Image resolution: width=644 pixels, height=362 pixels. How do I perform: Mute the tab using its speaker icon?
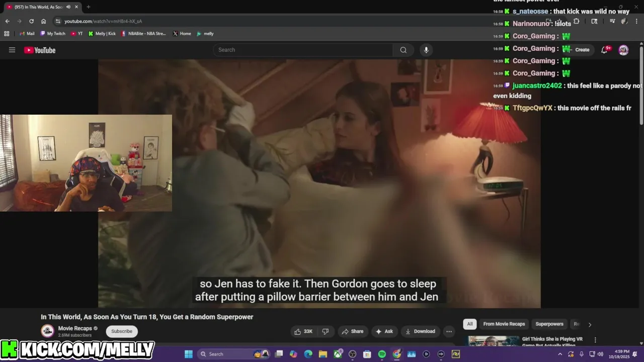click(68, 7)
